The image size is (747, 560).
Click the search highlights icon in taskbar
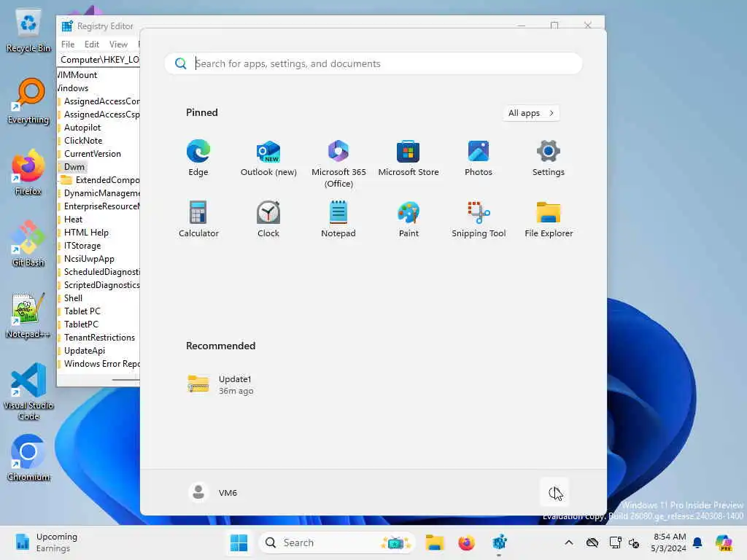[x=395, y=542]
